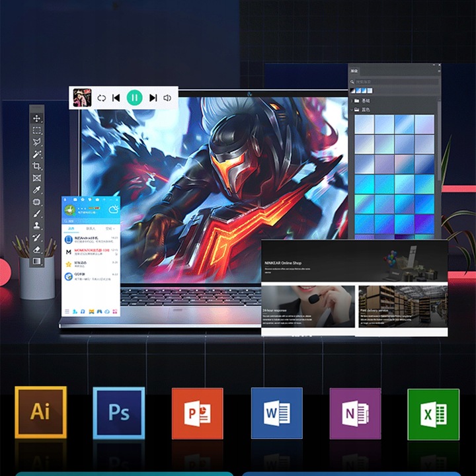Click the album art thumbnail in the music player
Viewport: 476px width, 476px height.
(x=82, y=98)
